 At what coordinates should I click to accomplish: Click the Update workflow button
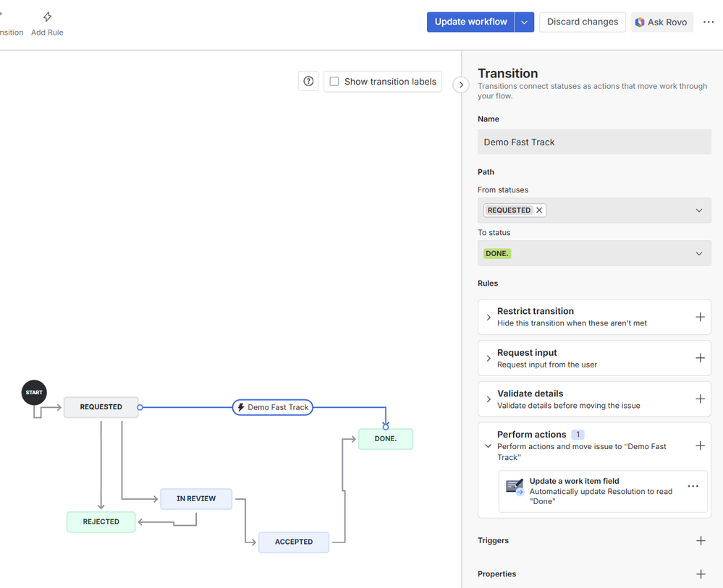[x=470, y=22]
